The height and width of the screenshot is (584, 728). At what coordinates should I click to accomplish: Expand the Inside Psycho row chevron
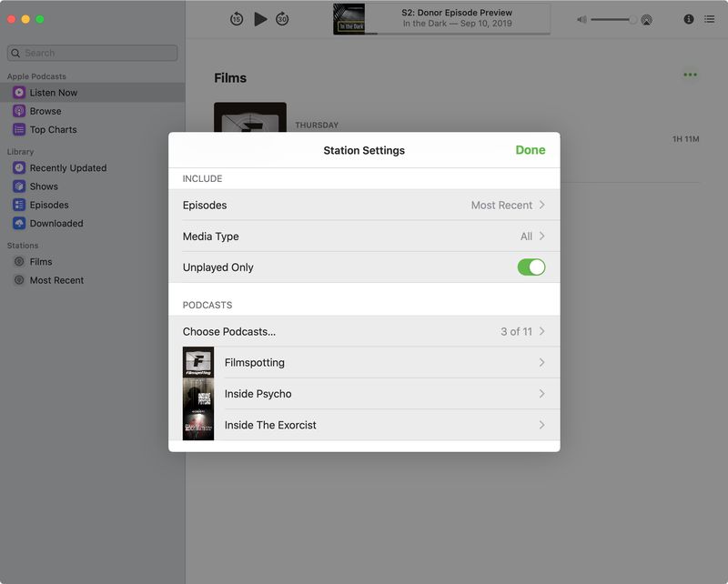point(541,394)
